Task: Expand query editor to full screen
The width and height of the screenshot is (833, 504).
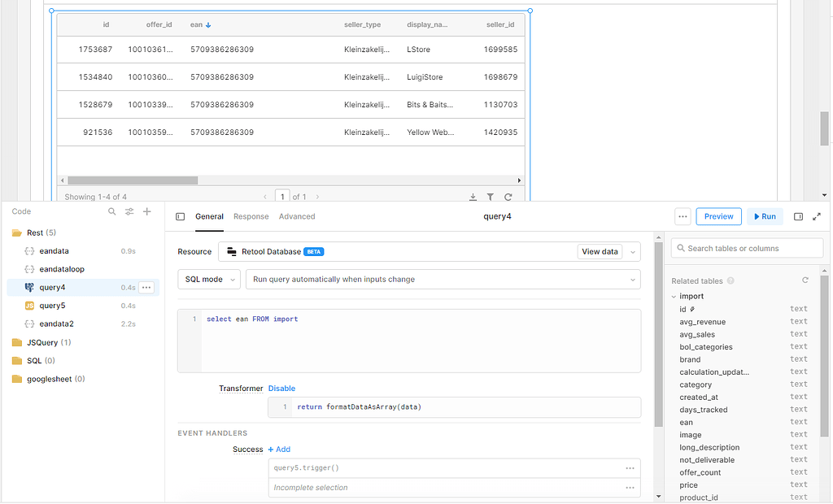Action: pyautogui.click(x=817, y=216)
